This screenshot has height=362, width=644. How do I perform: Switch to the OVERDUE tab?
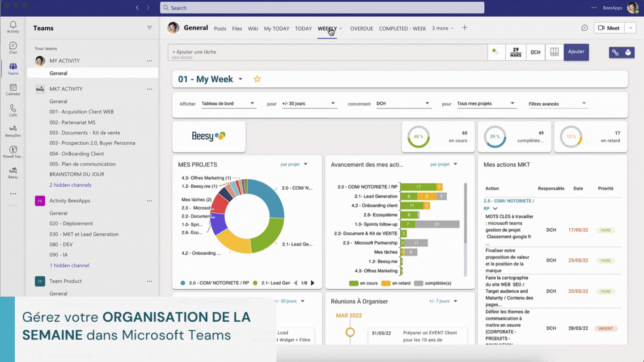click(361, 29)
